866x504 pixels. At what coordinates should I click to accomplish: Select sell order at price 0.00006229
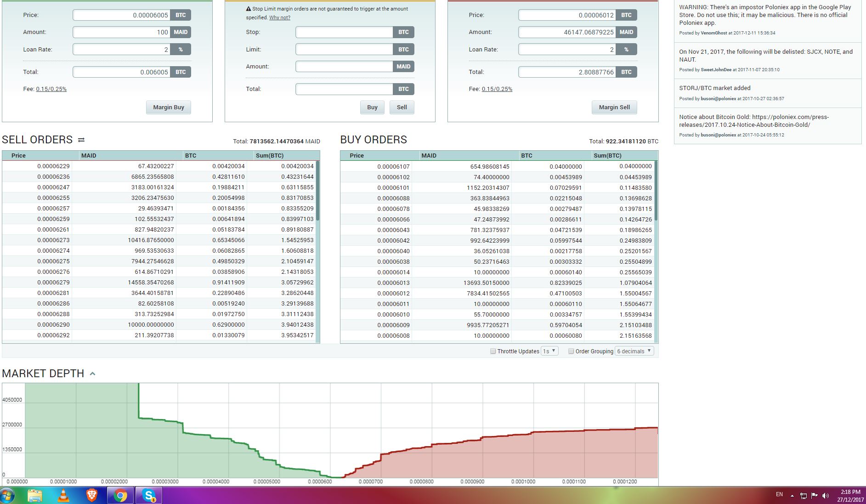(159, 166)
